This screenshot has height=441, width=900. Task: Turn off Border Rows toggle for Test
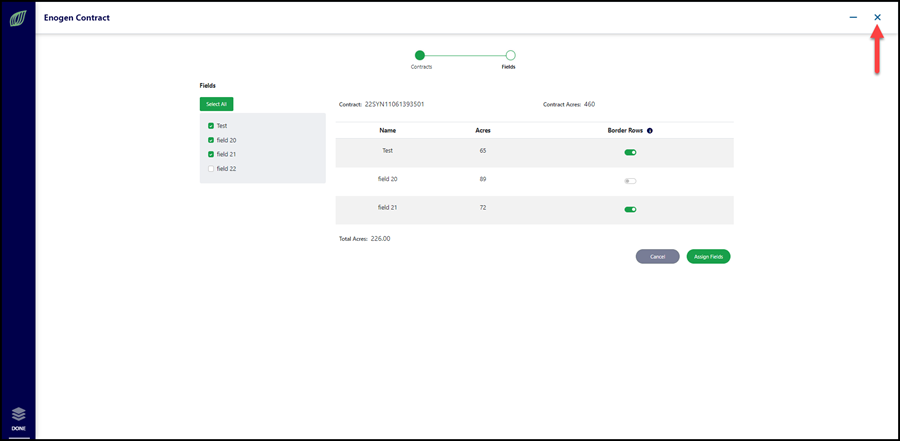click(x=630, y=153)
